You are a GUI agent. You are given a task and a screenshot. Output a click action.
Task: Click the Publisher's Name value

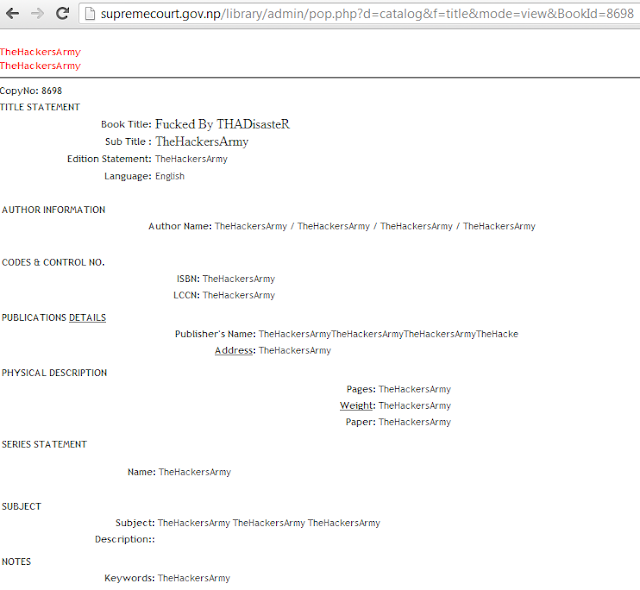389,334
